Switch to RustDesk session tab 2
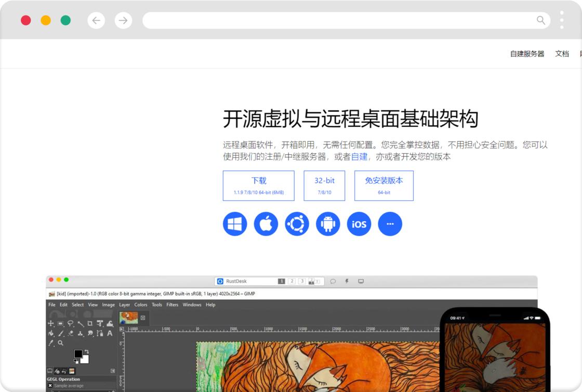582x392 pixels. click(292, 281)
